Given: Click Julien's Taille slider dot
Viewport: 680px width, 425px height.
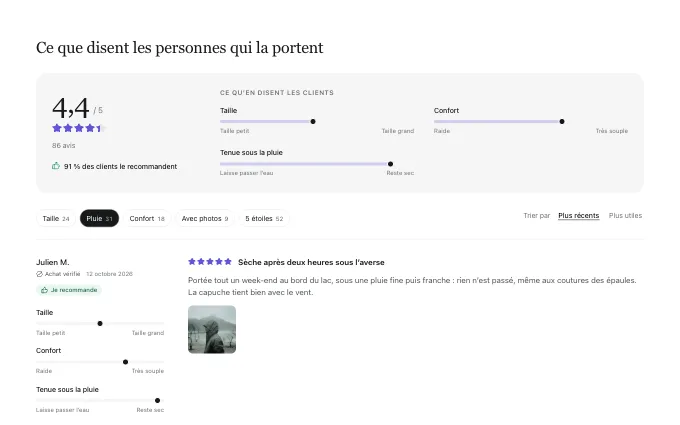Looking at the screenshot, I should [100, 324].
